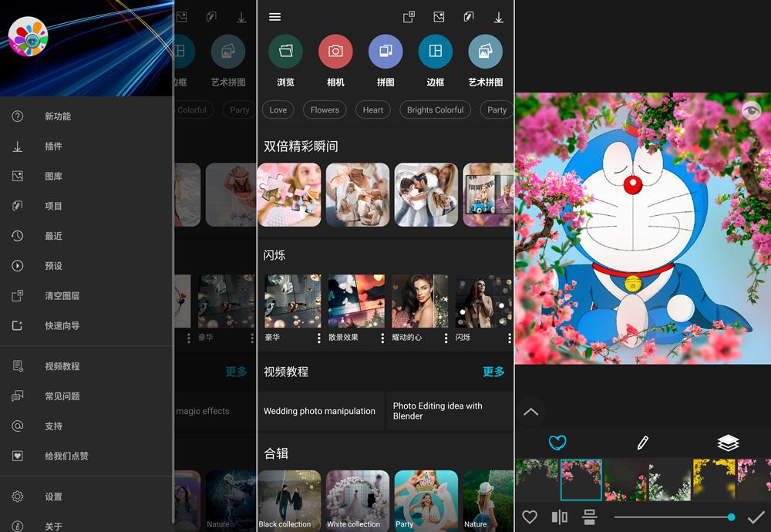The width and height of the screenshot is (771, 532).
Task: Open 关于 from the side drawer
Action: (x=86, y=524)
